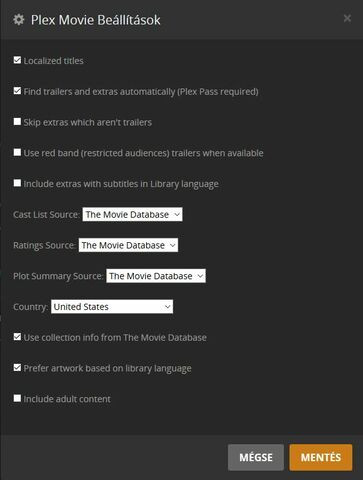Open the Country dropdown showing United States
Viewport: 363px width, 480px height.
[x=112, y=306]
